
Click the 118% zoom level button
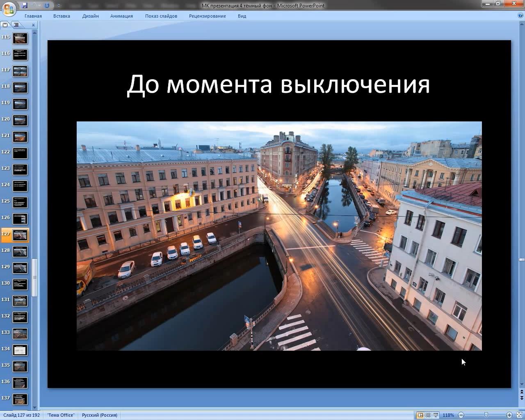pyautogui.click(x=448, y=415)
